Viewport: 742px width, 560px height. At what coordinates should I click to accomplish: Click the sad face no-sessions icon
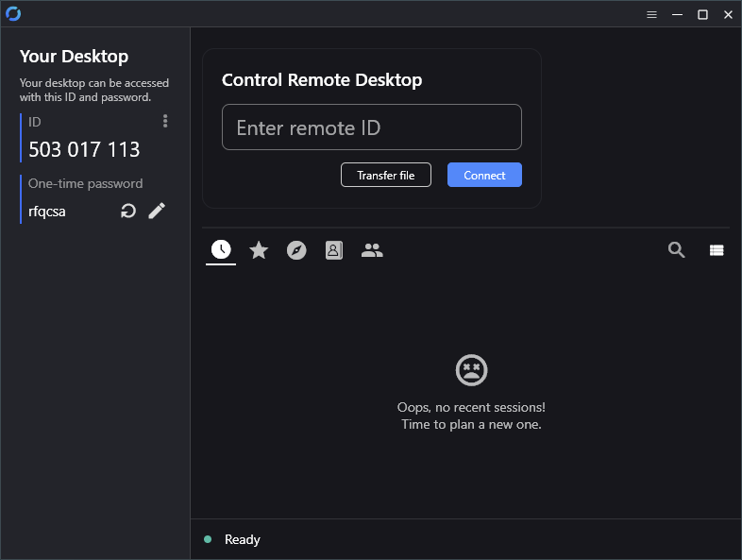click(471, 369)
